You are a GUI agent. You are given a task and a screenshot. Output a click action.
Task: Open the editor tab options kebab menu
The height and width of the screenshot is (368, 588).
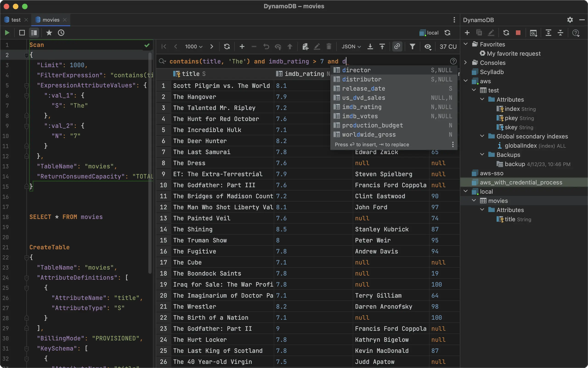click(x=454, y=20)
